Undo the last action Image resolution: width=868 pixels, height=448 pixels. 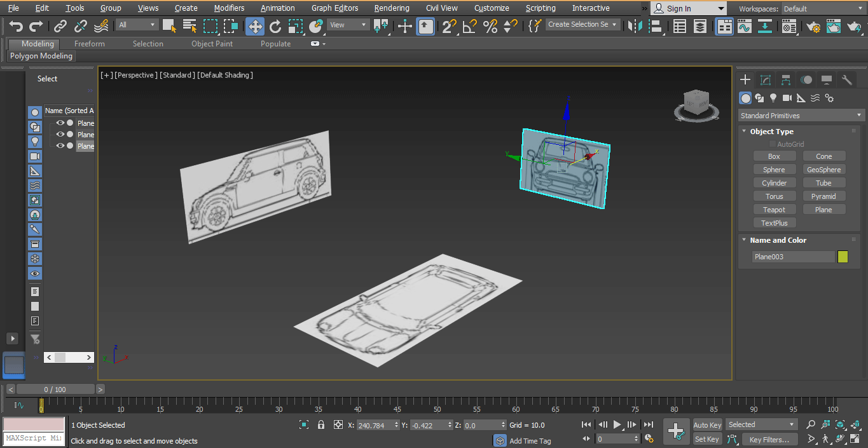click(16, 27)
